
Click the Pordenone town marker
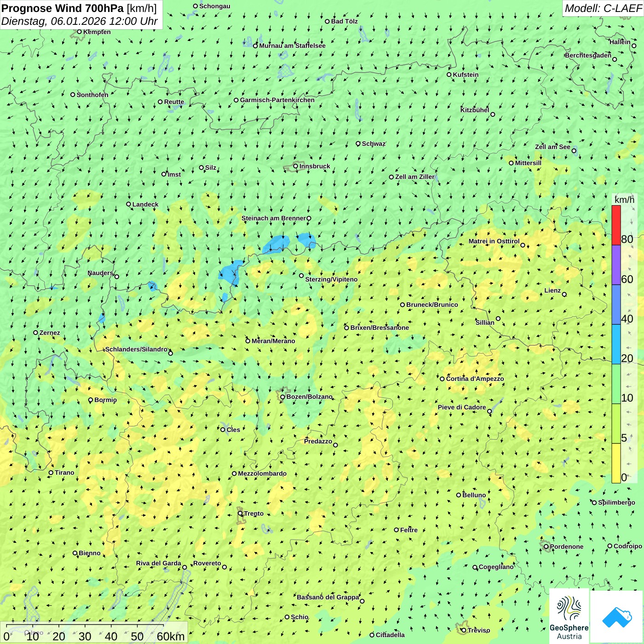click(x=546, y=546)
